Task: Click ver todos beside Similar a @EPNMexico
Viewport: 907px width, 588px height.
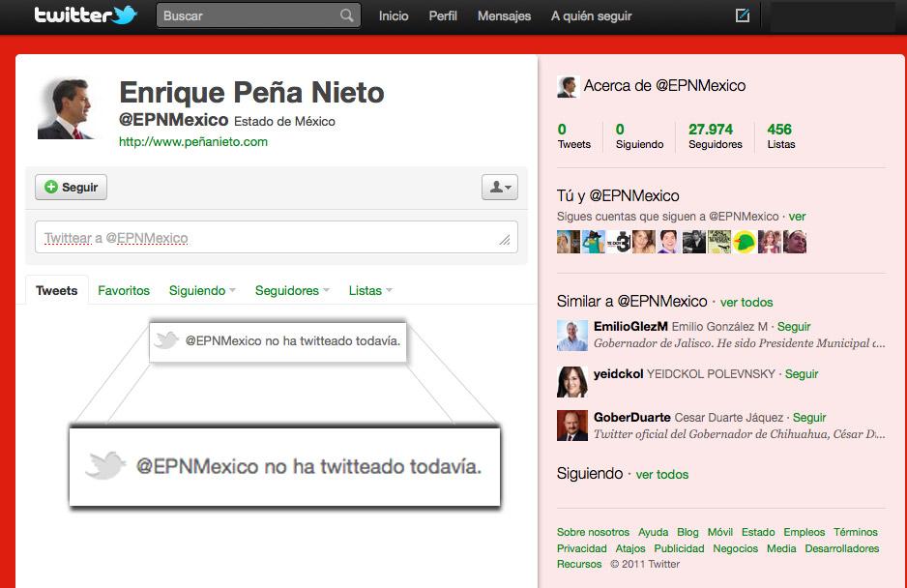Action: [x=746, y=302]
